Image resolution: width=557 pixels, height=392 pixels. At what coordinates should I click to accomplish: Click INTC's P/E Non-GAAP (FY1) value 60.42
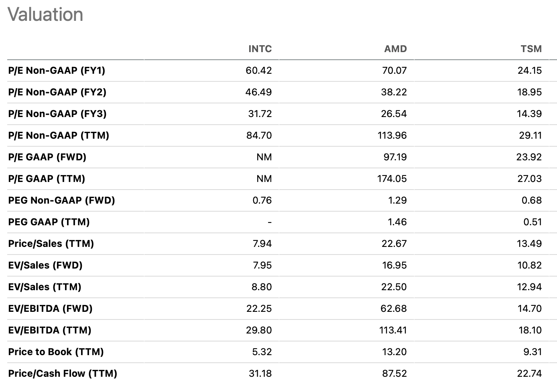(x=258, y=71)
